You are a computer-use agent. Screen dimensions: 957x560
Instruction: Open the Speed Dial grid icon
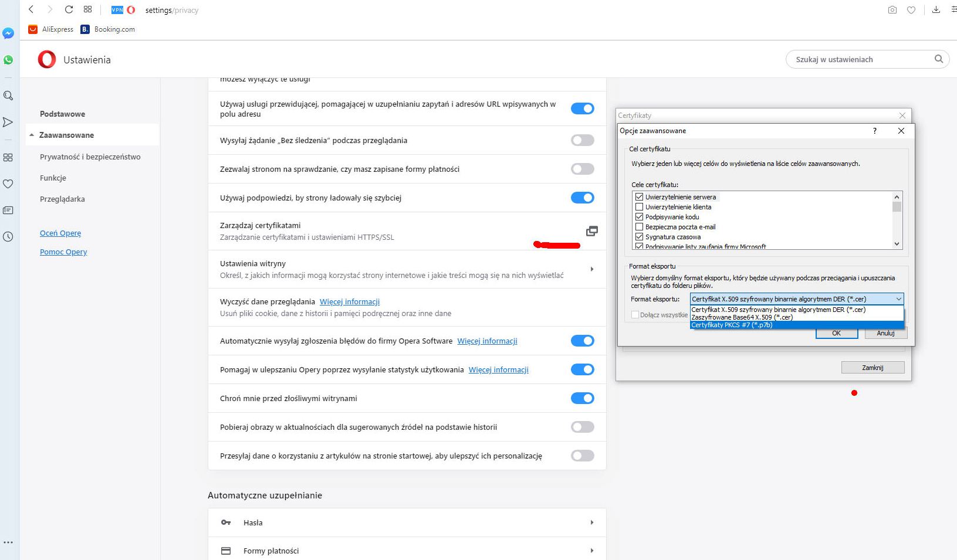(88, 9)
